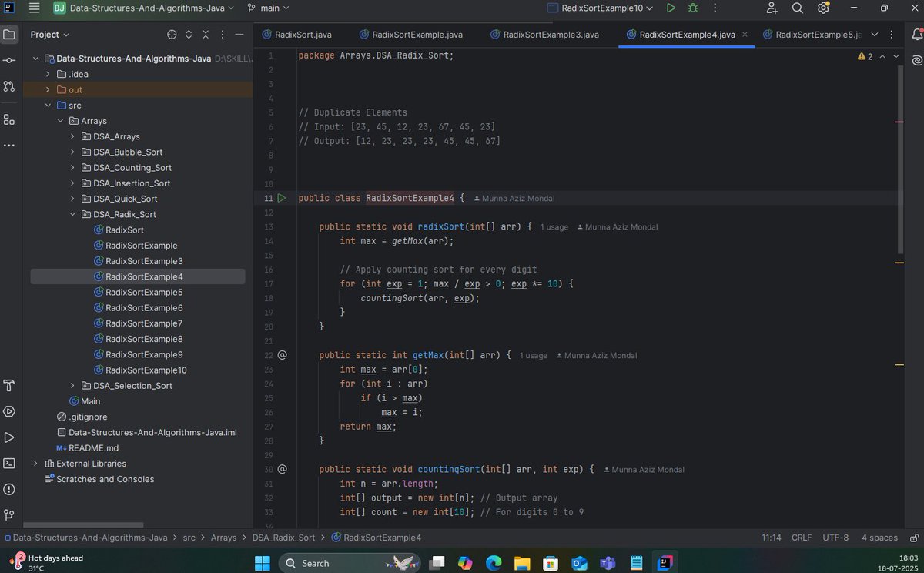Open the Project view mode dropdown

[x=50, y=35]
